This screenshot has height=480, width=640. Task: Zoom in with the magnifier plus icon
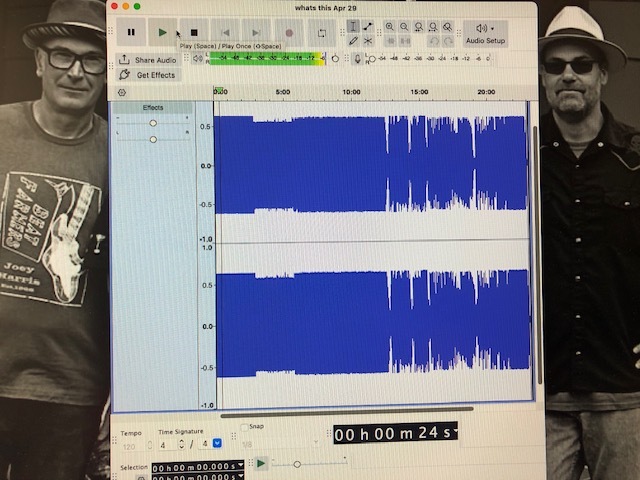click(390, 27)
